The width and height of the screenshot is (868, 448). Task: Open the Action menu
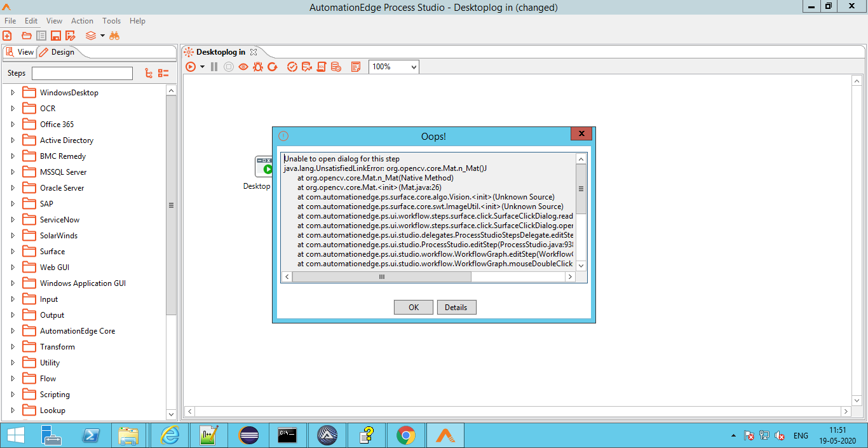82,21
